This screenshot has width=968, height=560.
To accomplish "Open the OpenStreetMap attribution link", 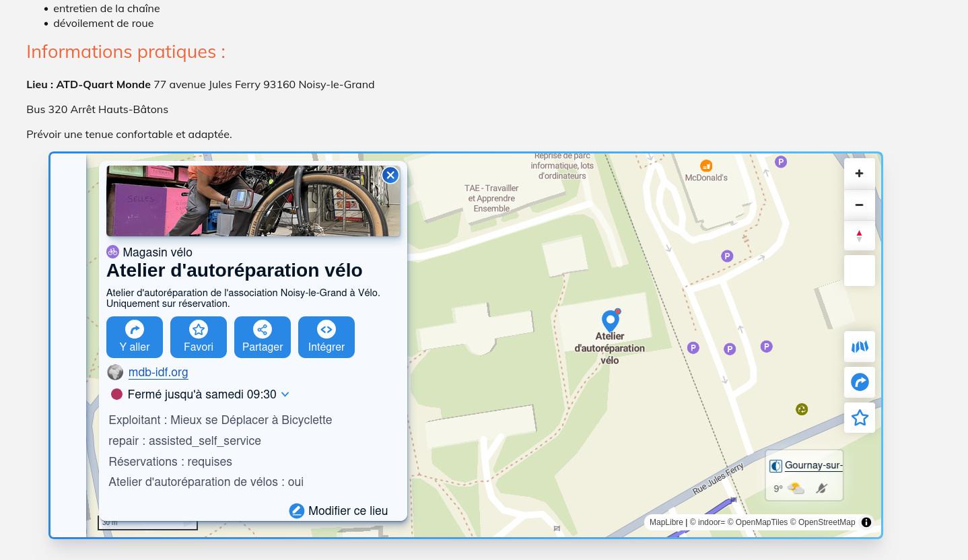I will pyautogui.click(x=826, y=522).
